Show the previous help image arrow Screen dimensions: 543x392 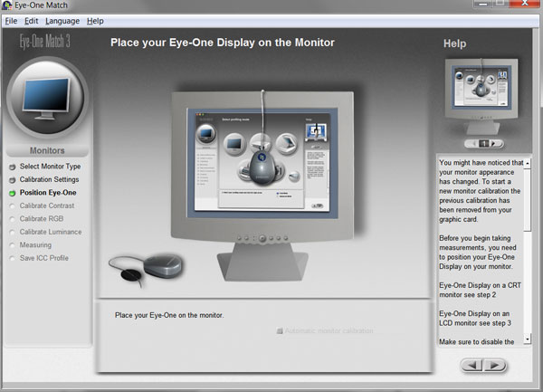point(473,143)
